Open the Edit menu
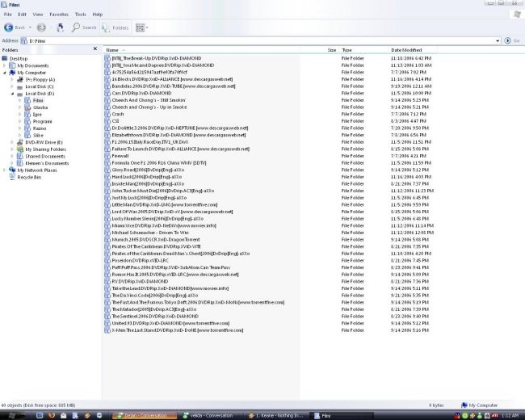Screen dimensions: 525x420 pyautogui.click(x=22, y=15)
